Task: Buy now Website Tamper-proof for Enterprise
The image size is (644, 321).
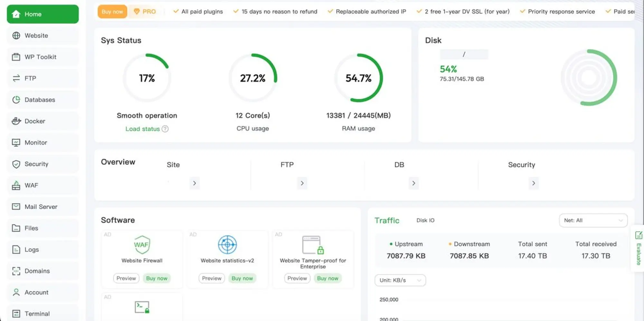Action: coord(328,278)
